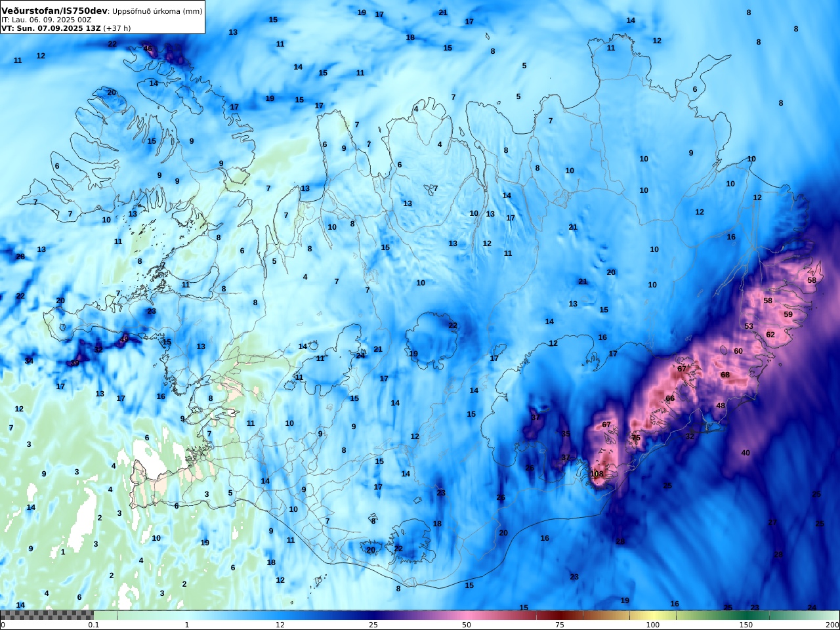840x630 pixels.
Task: Click the 50 tick label on color scale
Action: click(x=467, y=625)
